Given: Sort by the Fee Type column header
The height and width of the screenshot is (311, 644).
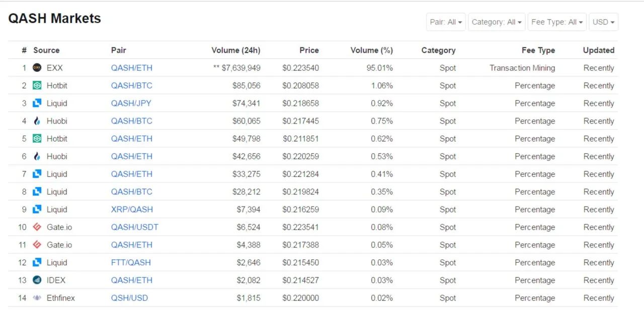Looking at the screenshot, I should click(x=538, y=50).
